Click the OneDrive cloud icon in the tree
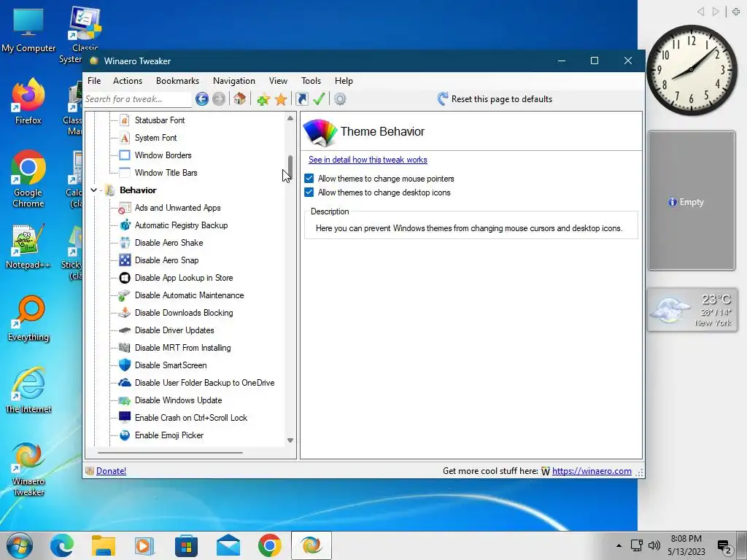Image resolution: width=747 pixels, height=560 pixels. point(124,383)
